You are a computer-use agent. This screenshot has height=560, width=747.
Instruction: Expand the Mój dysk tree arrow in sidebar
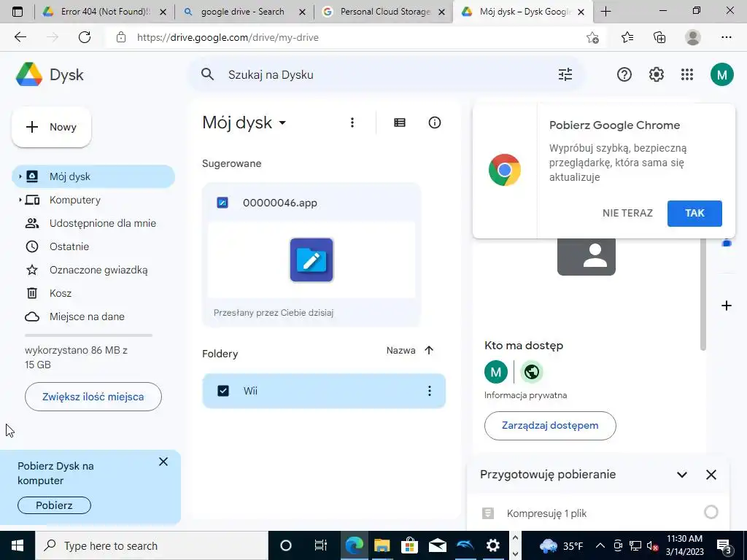coord(20,176)
